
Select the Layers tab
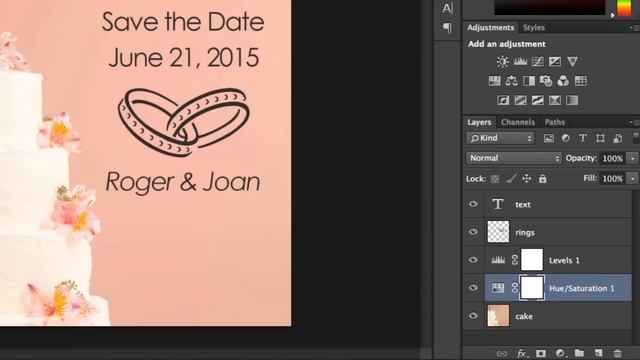click(479, 122)
